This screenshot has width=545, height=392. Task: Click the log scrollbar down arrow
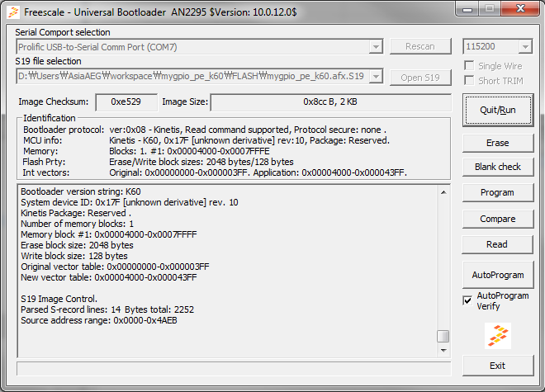pos(443,350)
